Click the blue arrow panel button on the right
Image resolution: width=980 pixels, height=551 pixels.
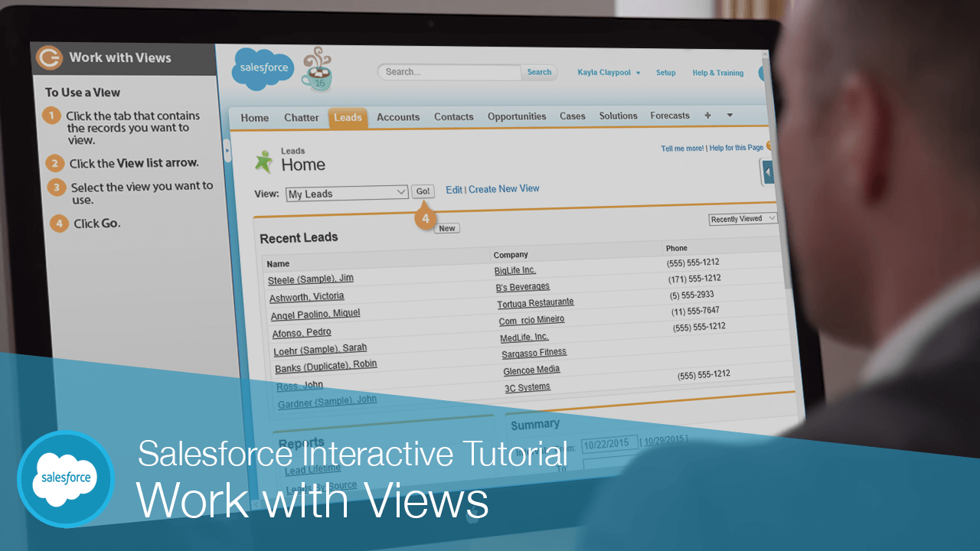pos(766,172)
